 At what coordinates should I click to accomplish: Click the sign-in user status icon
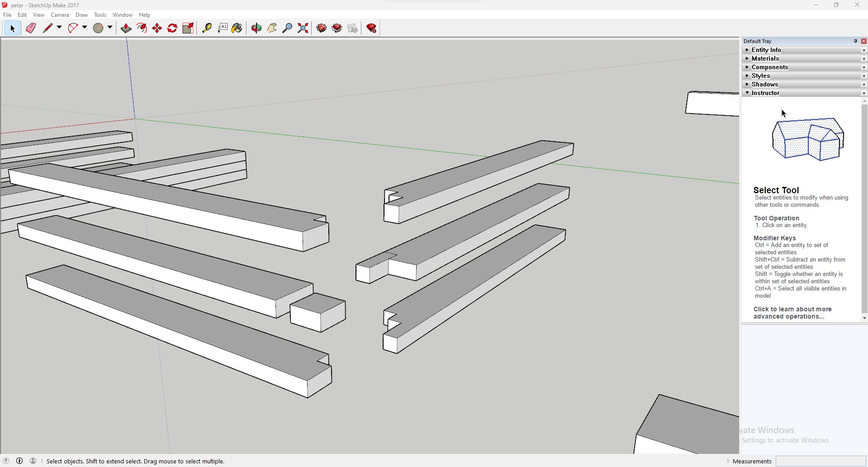[33, 461]
